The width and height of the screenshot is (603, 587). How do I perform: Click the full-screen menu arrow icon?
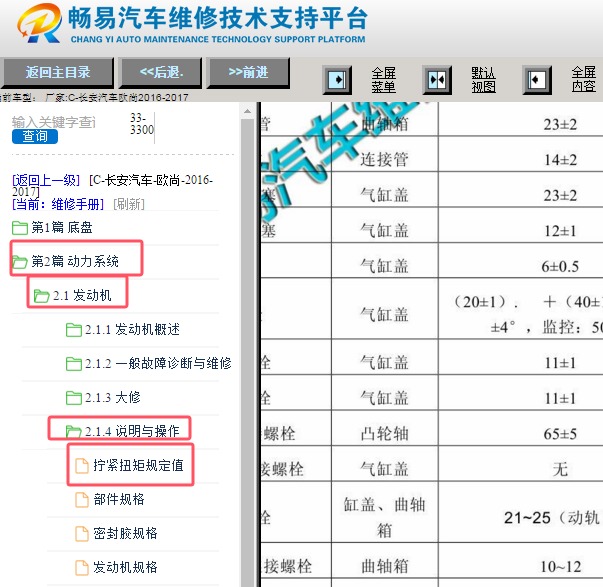click(x=337, y=80)
